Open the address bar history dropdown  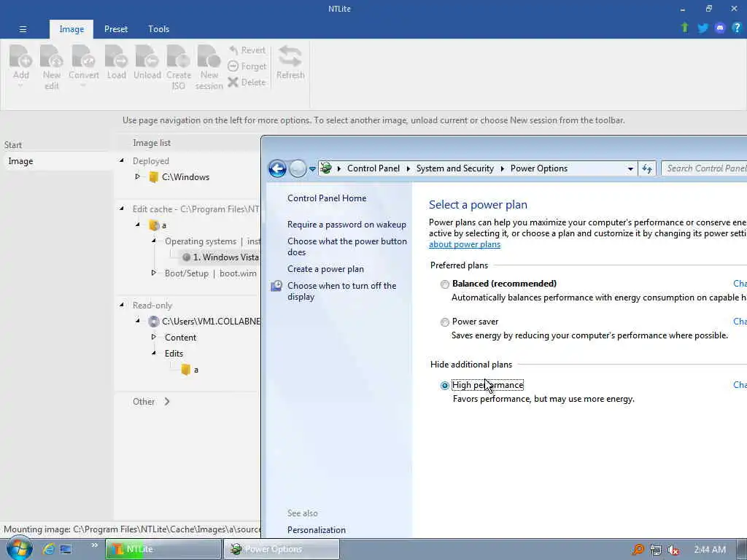click(x=630, y=168)
